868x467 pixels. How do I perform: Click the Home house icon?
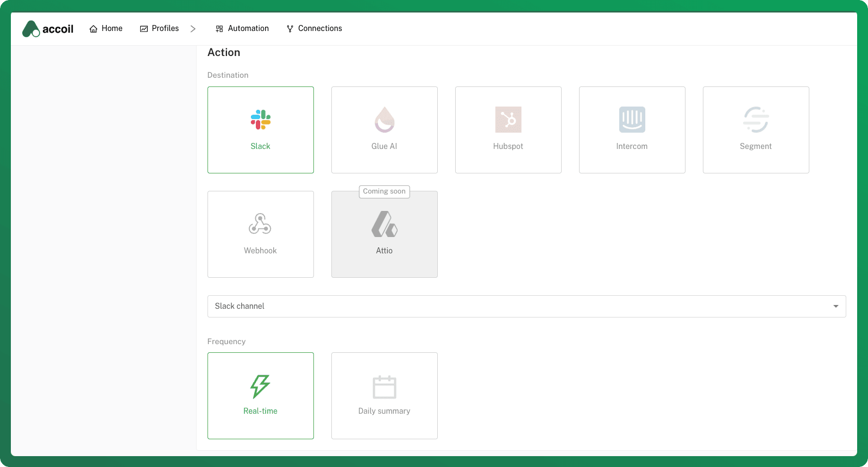coord(93,29)
